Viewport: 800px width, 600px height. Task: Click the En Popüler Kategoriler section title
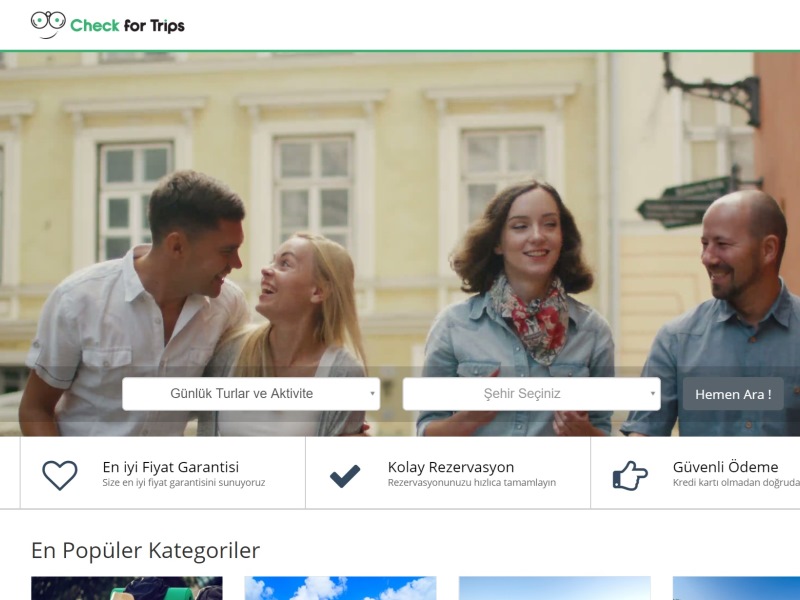point(145,550)
